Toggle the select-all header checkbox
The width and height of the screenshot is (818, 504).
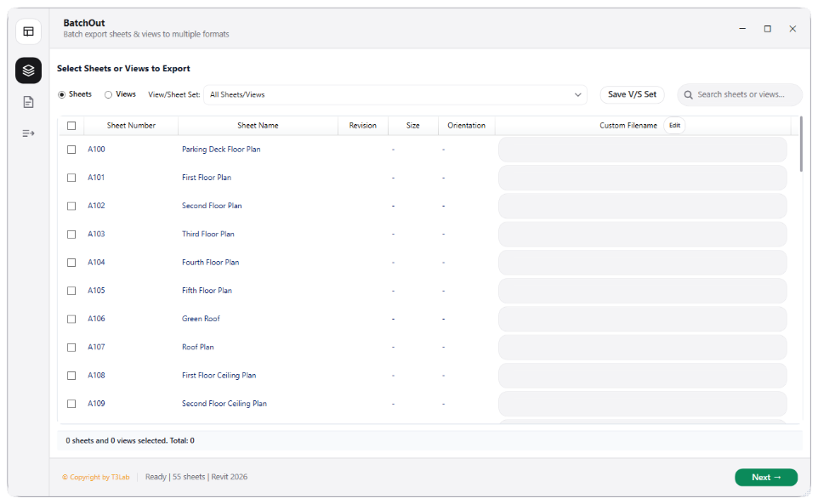[x=71, y=126]
